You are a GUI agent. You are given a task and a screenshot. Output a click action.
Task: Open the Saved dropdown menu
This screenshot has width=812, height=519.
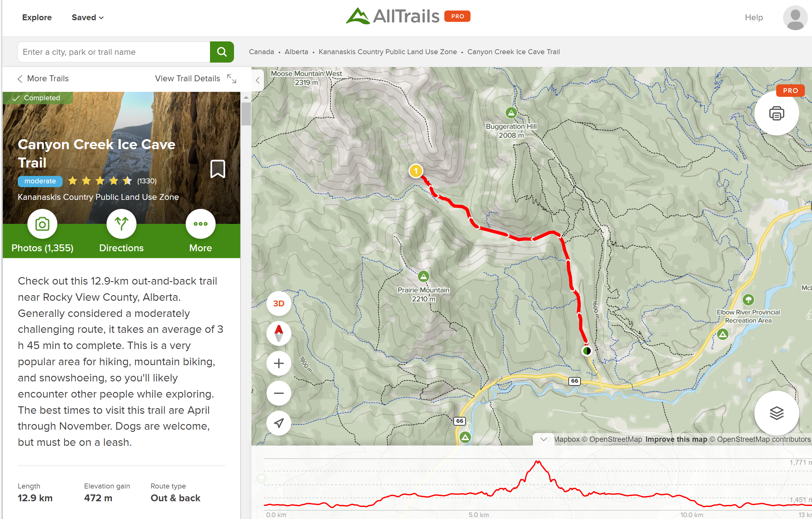click(x=87, y=17)
